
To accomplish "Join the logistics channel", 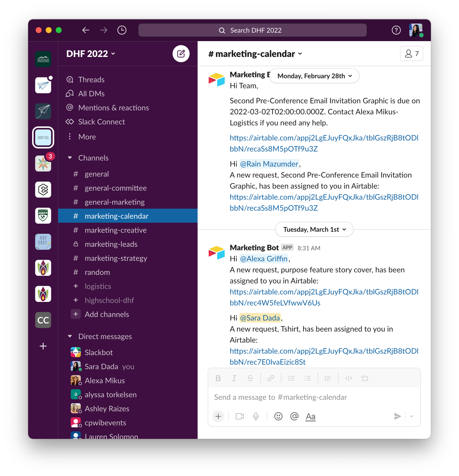I will point(128,286).
